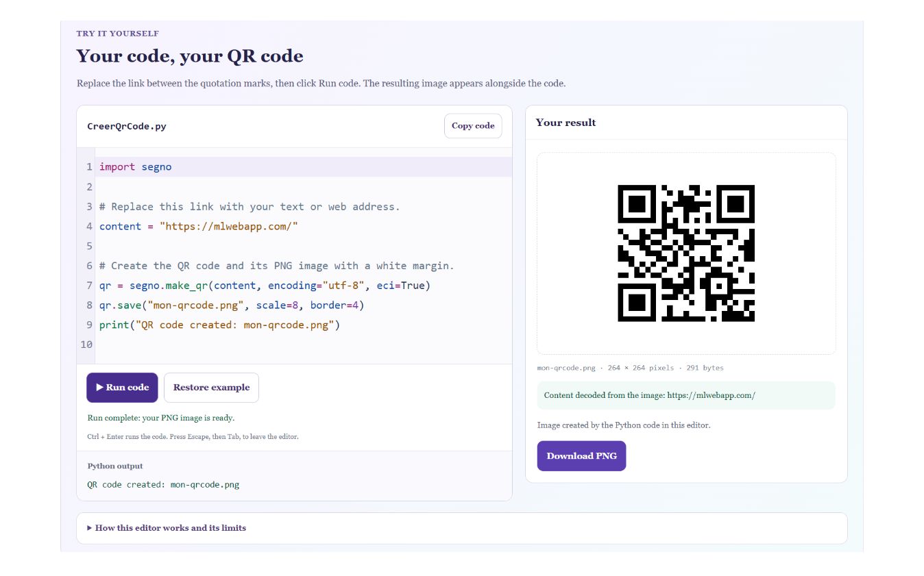
Task: Click the Your code, your QR code heading
Action: coord(190,56)
